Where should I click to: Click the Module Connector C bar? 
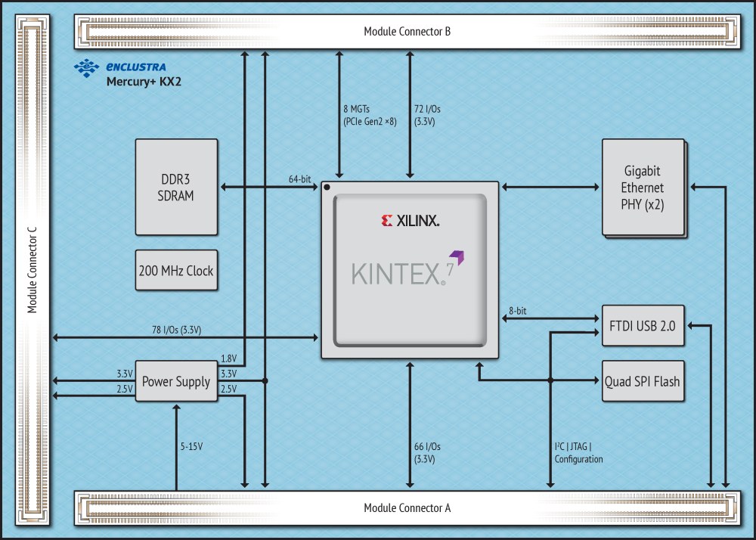tap(33, 270)
